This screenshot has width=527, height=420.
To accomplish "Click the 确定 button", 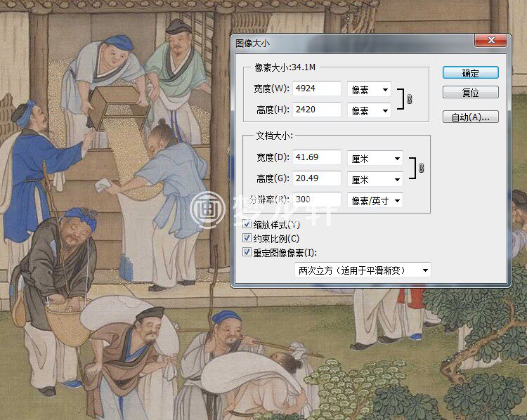I will tap(470, 72).
